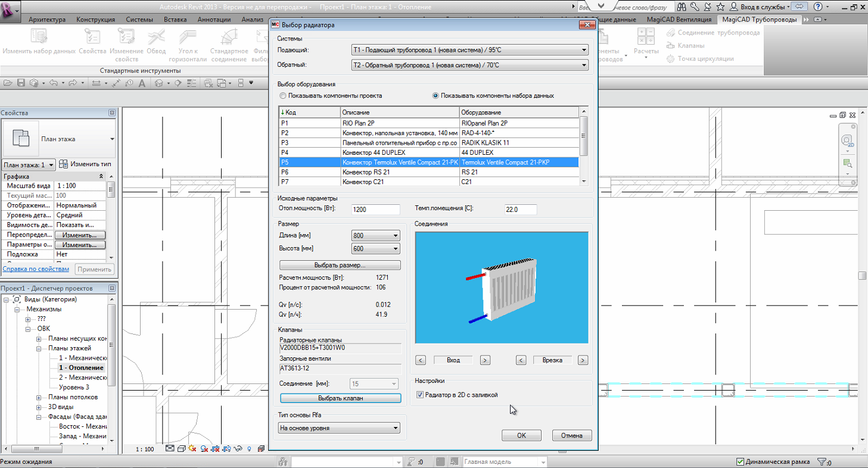Click the 'Выбрать размер...' button

coord(340,265)
